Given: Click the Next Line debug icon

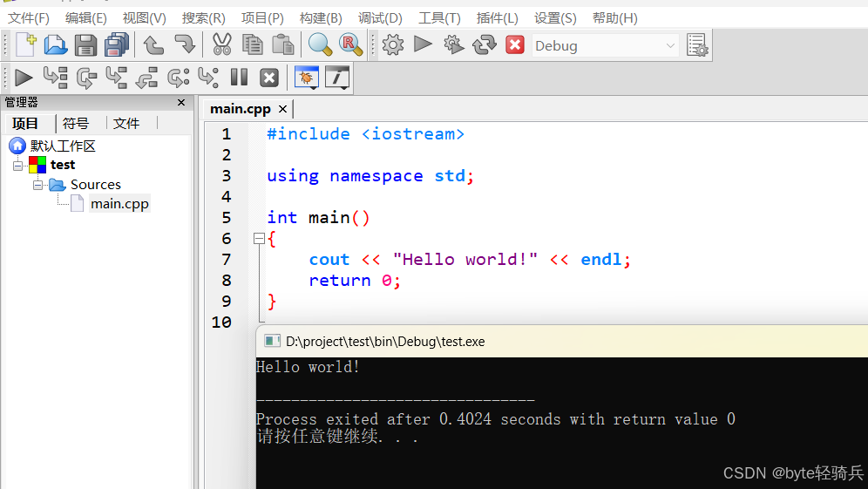Looking at the screenshot, I should click(86, 78).
